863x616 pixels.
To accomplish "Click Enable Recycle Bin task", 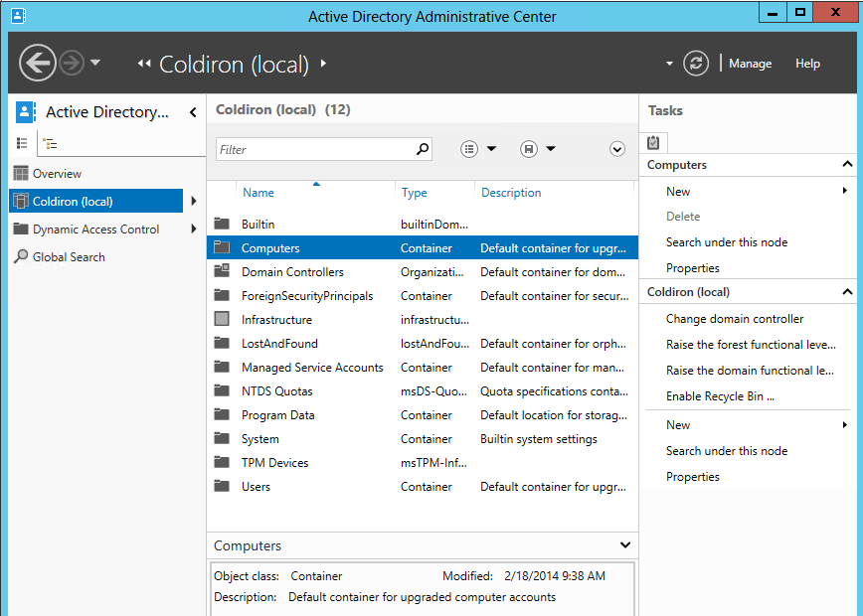I will pyautogui.click(x=720, y=396).
